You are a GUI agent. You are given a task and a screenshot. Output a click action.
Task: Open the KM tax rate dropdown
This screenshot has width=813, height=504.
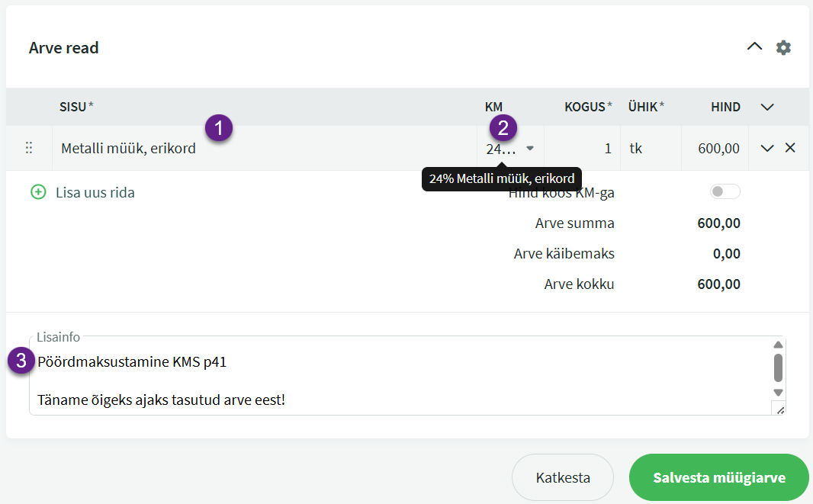530,149
